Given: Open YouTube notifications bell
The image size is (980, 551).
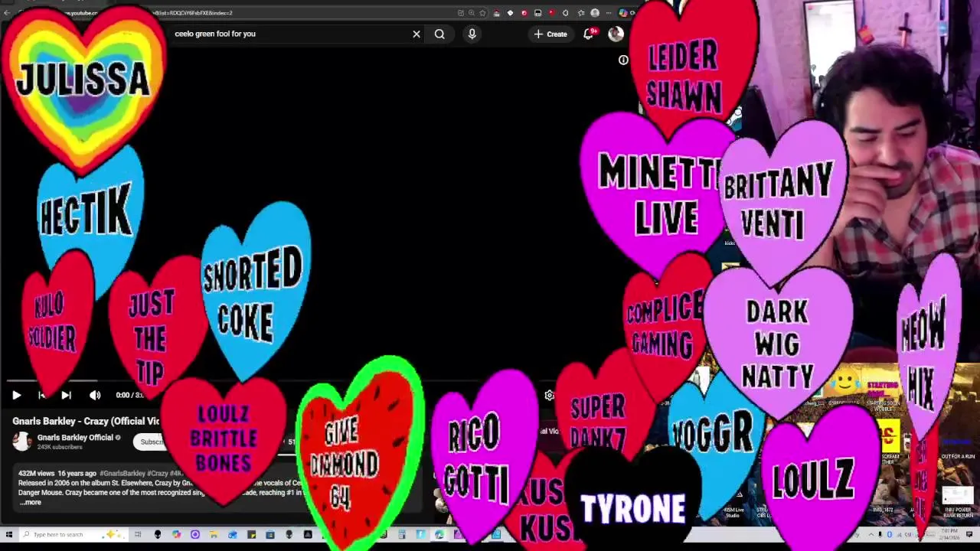Looking at the screenshot, I should coord(588,34).
